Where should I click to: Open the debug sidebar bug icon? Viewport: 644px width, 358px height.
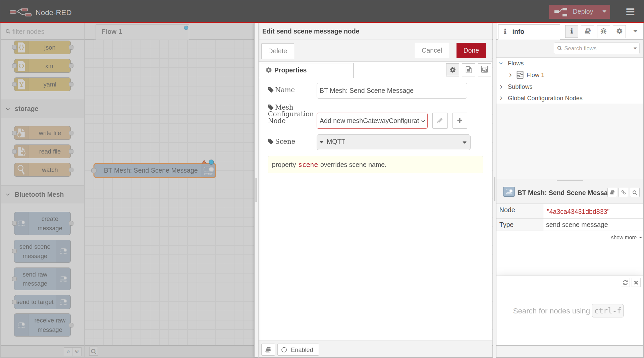(x=603, y=32)
